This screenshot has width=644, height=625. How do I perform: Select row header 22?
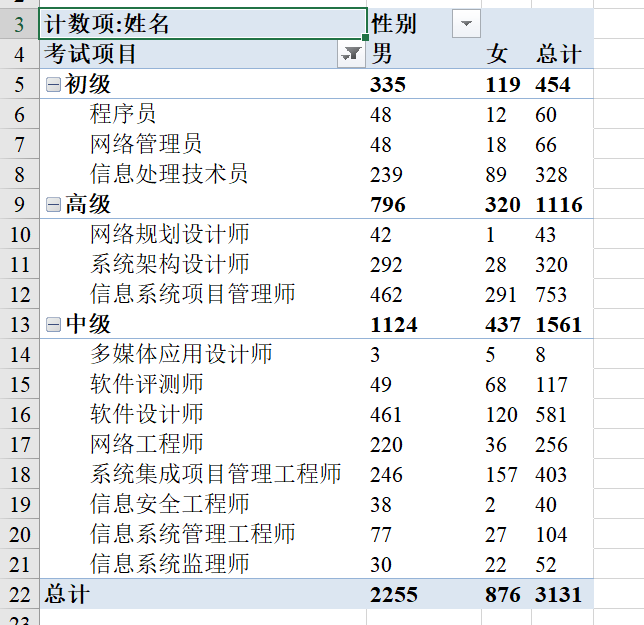coord(19,594)
